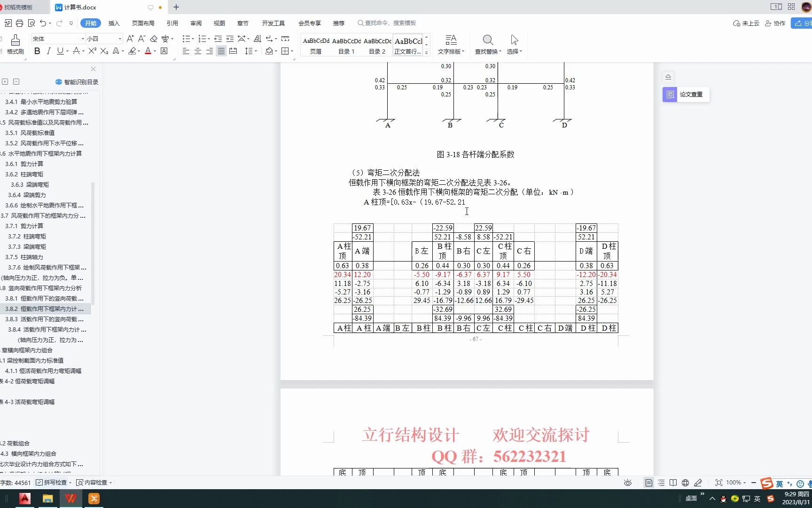Click the increase indent icon
The height and width of the screenshot is (508, 812).
(230, 39)
